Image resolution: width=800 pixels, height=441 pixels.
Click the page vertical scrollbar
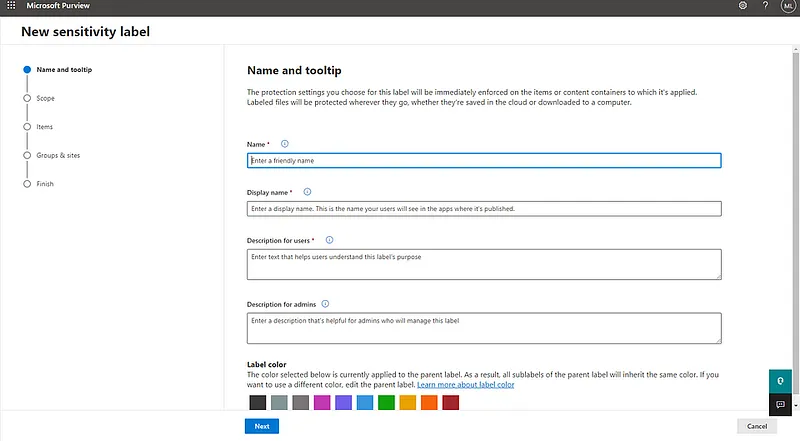795,225
